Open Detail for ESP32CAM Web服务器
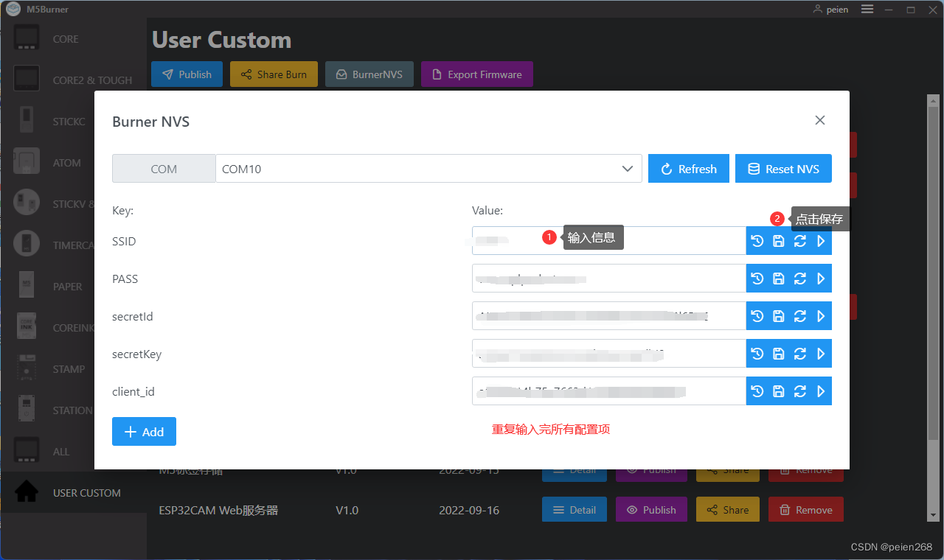The height and width of the screenshot is (560, 944). point(575,510)
